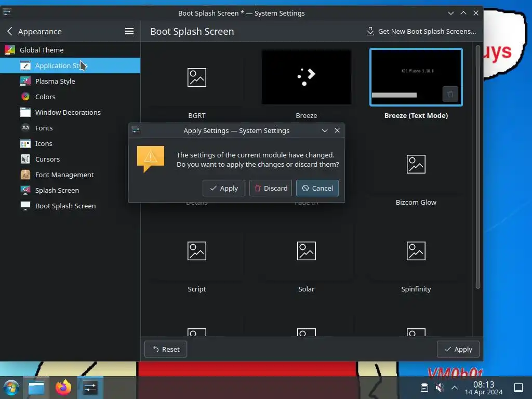Image resolution: width=532 pixels, height=399 pixels.
Task: Click Show Desktop button in taskbar
Action: pyautogui.click(x=518, y=388)
